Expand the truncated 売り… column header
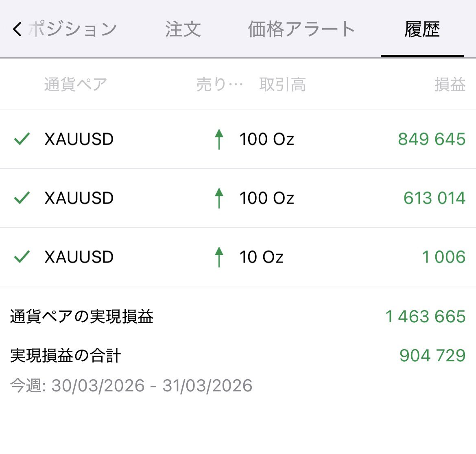This screenshot has height=454, width=476. click(x=220, y=84)
